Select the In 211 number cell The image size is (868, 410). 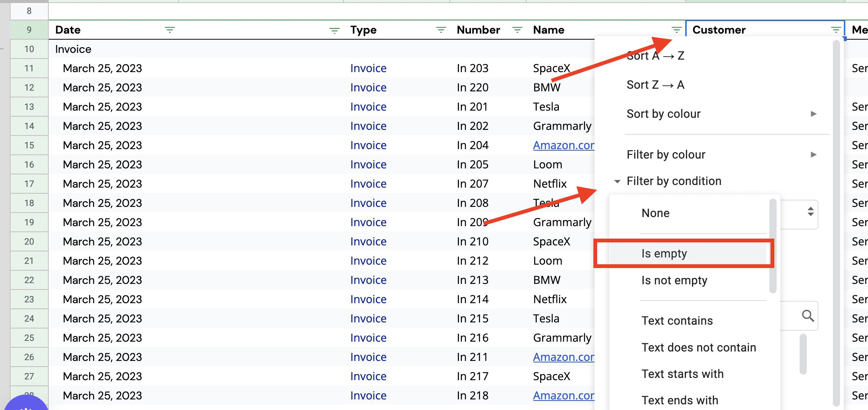coord(472,357)
